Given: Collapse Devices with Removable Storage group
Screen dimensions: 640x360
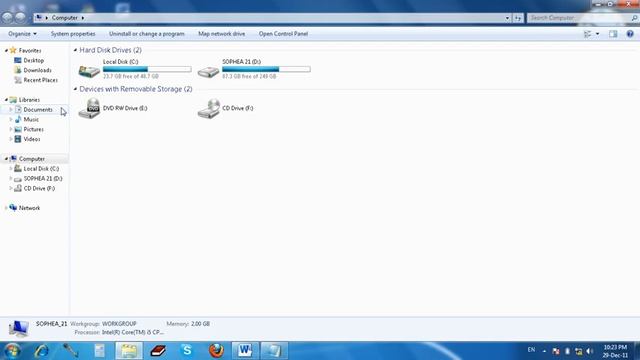Looking at the screenshot, I should click(75, 89).
